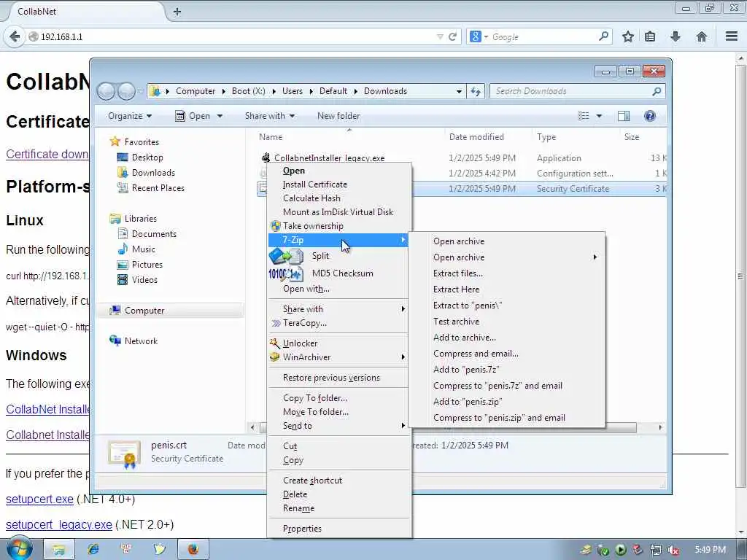Click network tray icon
The width and height of the screenshot is (747, 560).
pos(656,550)
